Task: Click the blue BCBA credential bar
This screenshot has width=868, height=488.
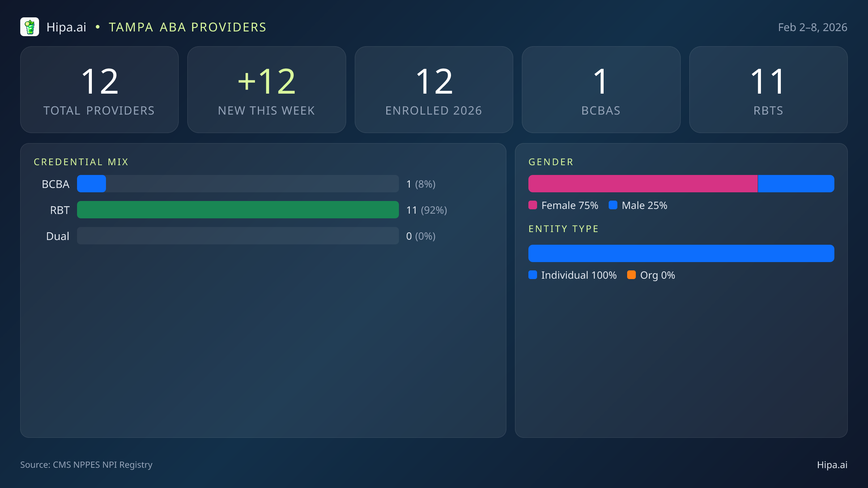Action: point(92,184)
